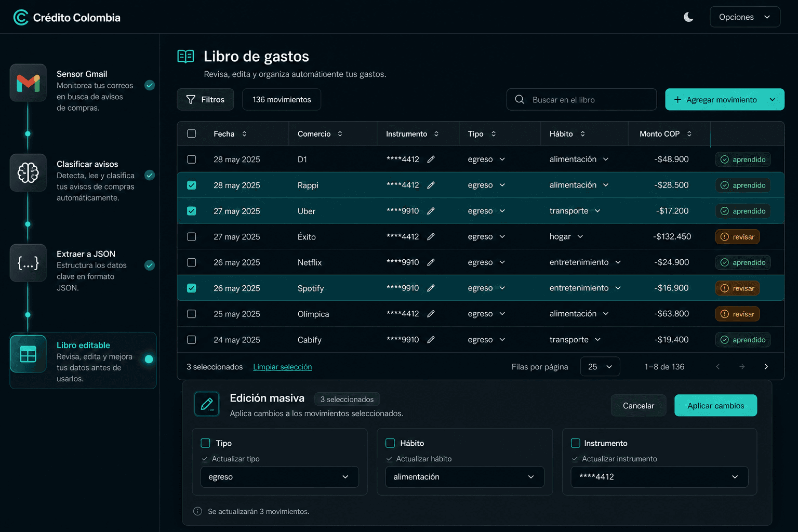
Task: Check the D1 row checkbox
Action: click(x=192, y=159)
